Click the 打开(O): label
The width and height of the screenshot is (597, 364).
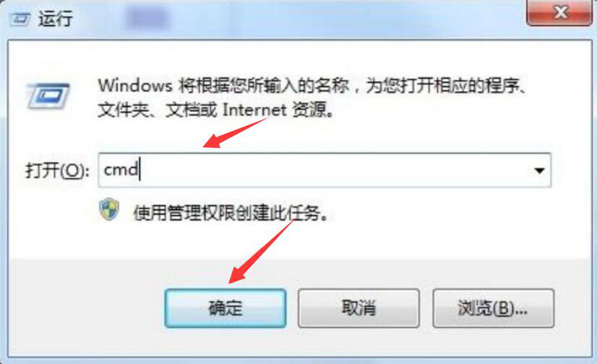click(x=57, y=170)
